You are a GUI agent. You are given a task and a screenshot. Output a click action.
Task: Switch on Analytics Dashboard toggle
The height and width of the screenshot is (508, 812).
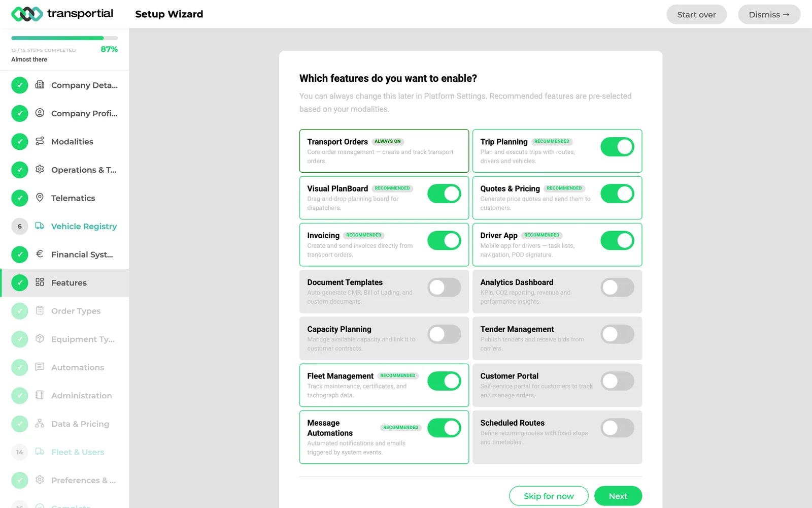617,288
